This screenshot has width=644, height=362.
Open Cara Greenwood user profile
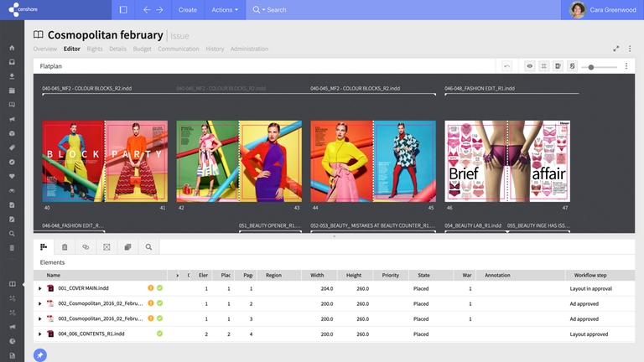(603, 10)
